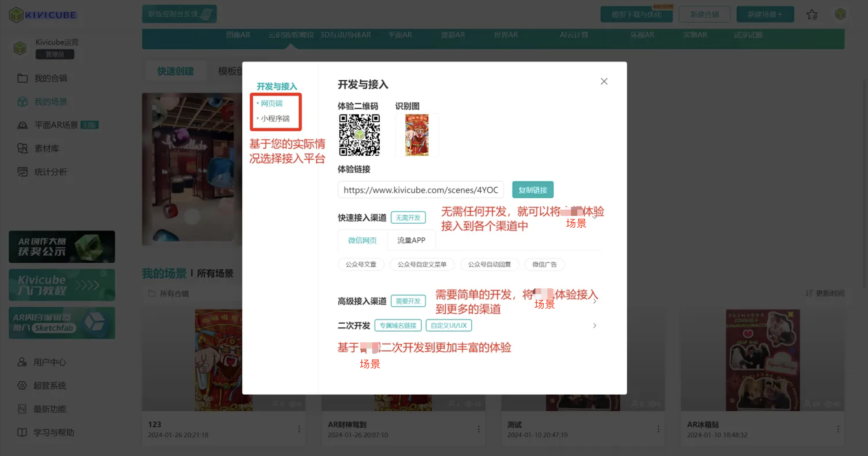Expand the 二次开发 row chevron

(595, 326)
